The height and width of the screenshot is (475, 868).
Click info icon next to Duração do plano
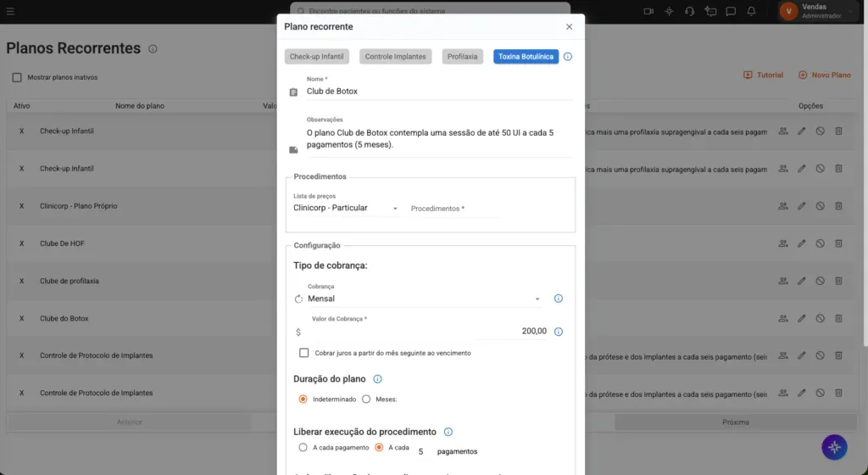coord(377,379)
